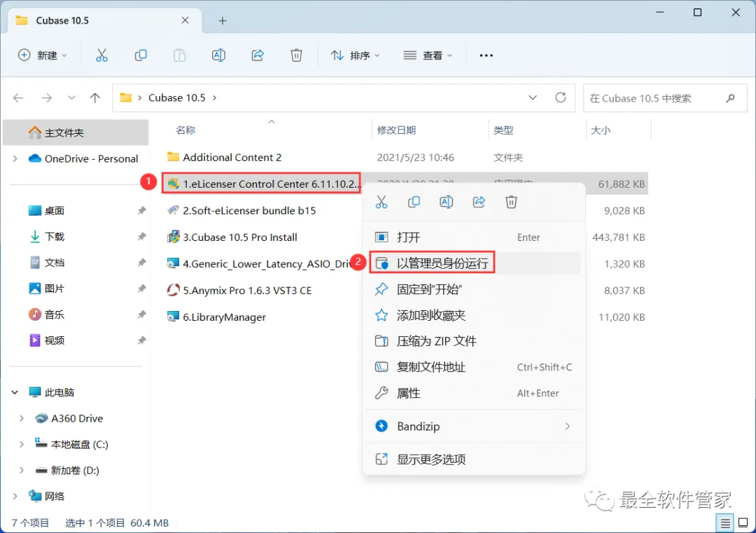This screenshot has height=533, width=756.
Task: Open recent locations dropdown chevron
Action: pos(71,98)
